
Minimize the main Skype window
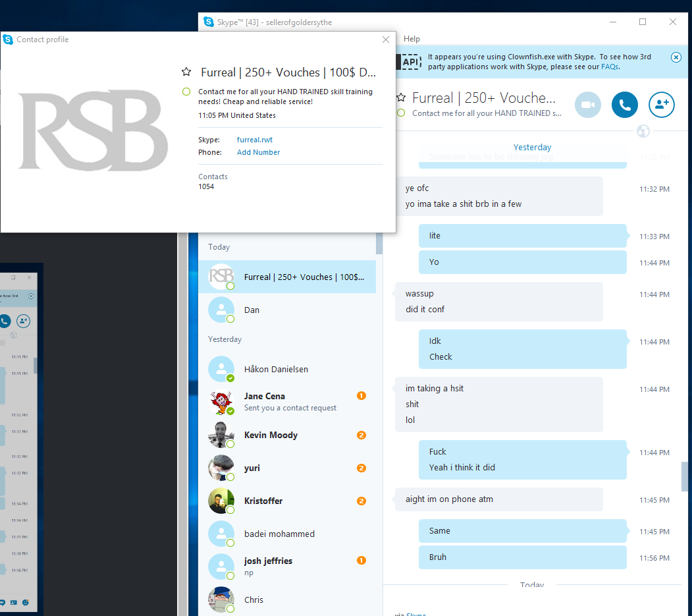pos(613,22)
